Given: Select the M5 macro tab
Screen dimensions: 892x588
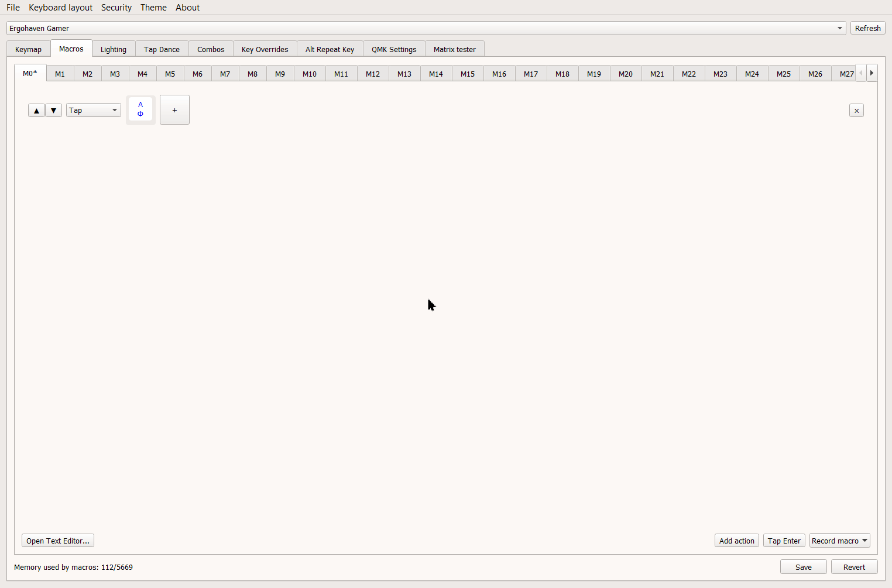Looking at the screenshot, I should [x=170, y=74].
